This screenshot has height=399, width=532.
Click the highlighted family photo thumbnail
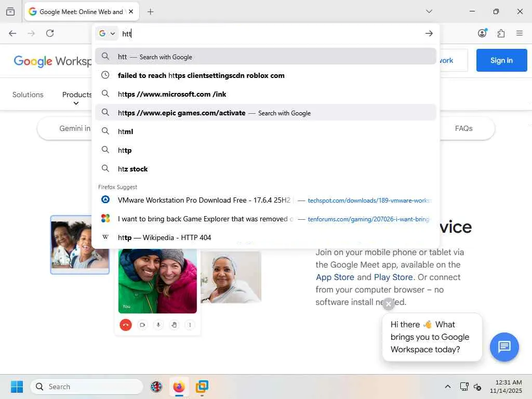tap(71, 245)
